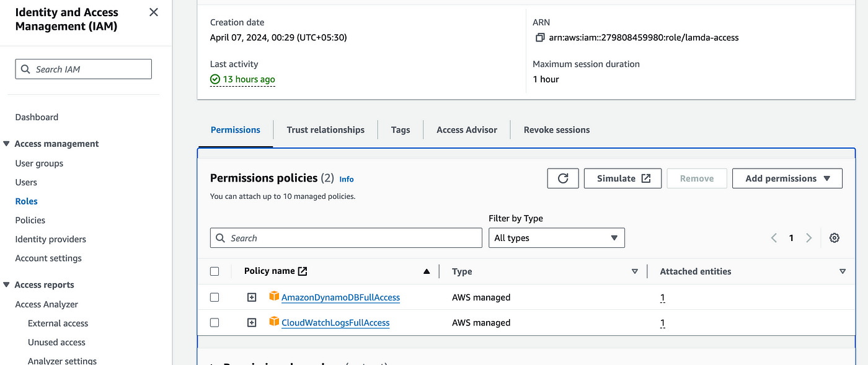
Task: Open the Access Advisor tab
Action: point(467,130)
